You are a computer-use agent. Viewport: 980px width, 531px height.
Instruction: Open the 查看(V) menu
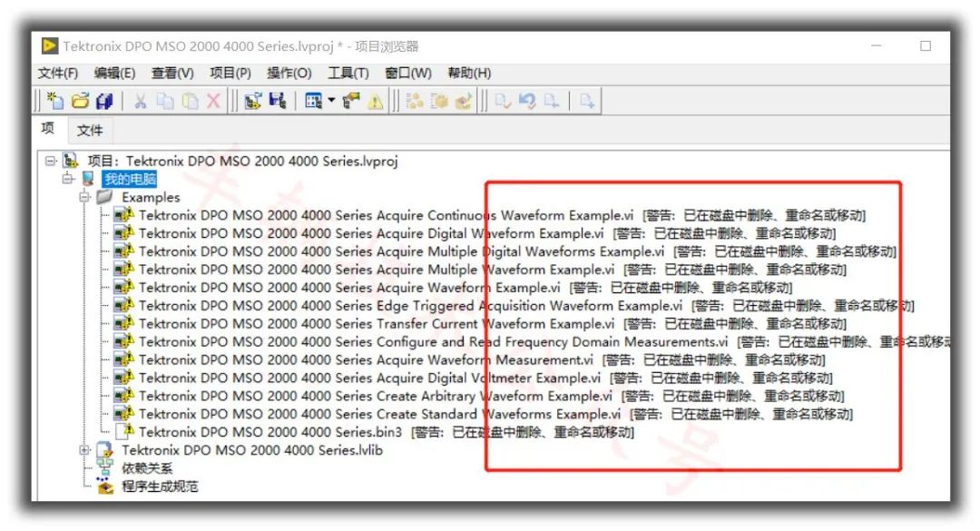coord(172,74)
